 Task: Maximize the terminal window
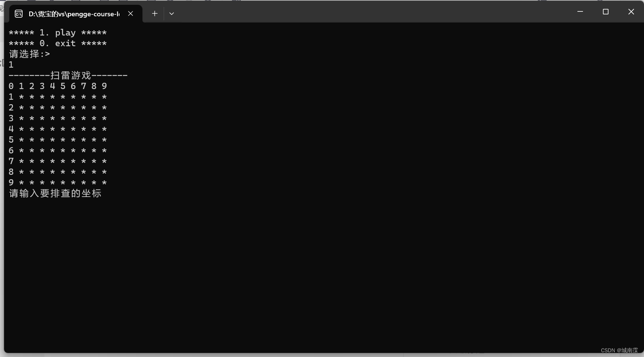coord(606,12)
